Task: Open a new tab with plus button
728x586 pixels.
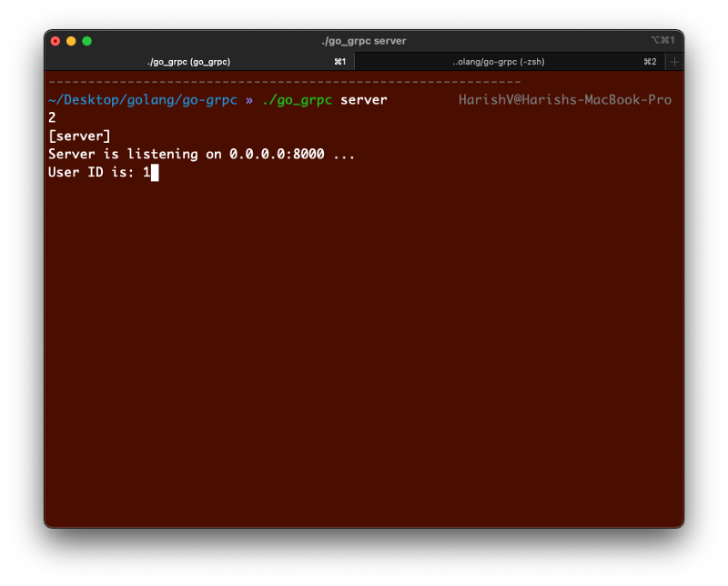Action: [674, 62]
